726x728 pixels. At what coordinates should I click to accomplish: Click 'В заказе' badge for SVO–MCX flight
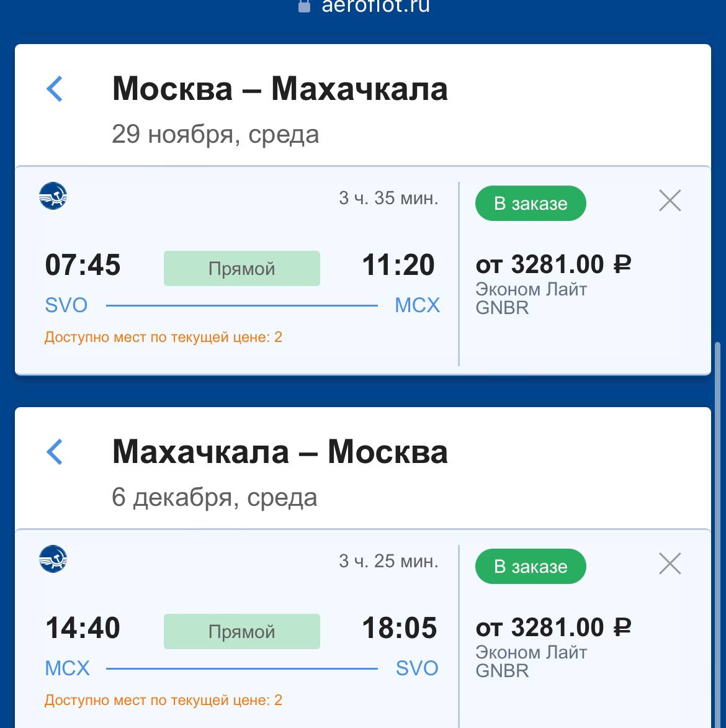pyautogui.click(x=531, y=204)
